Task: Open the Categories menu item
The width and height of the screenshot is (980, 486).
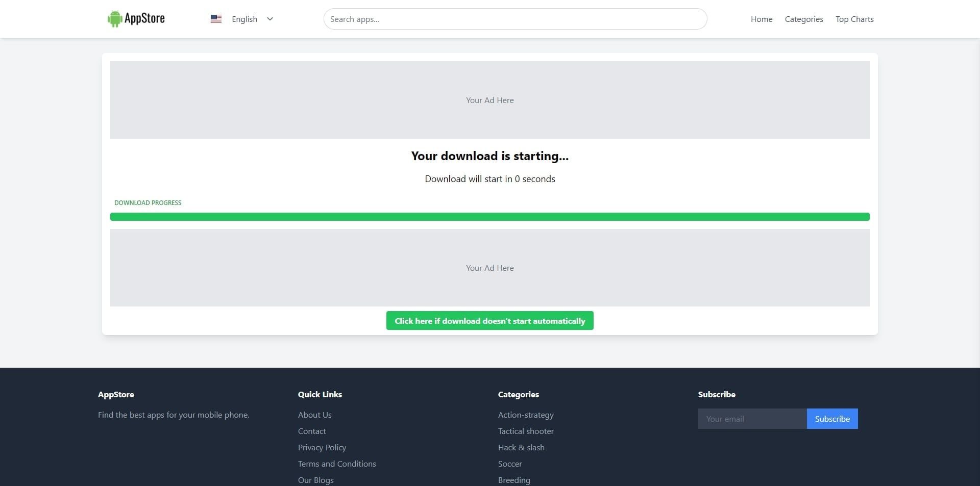Action: (803, 19)
